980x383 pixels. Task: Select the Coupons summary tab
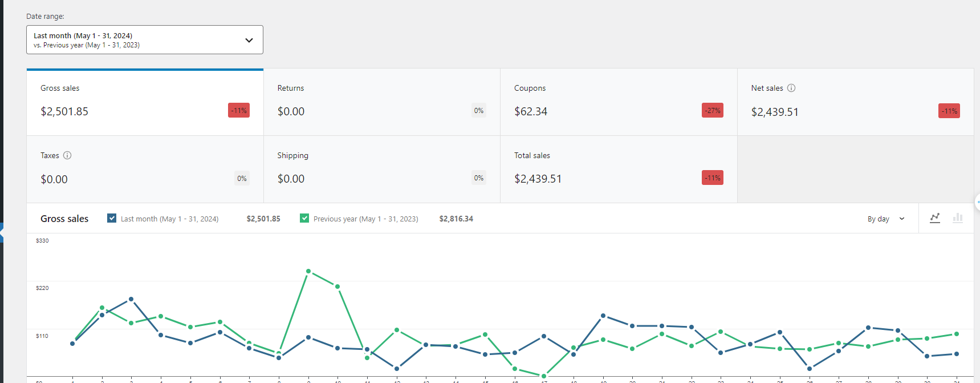tap(618, 103)
